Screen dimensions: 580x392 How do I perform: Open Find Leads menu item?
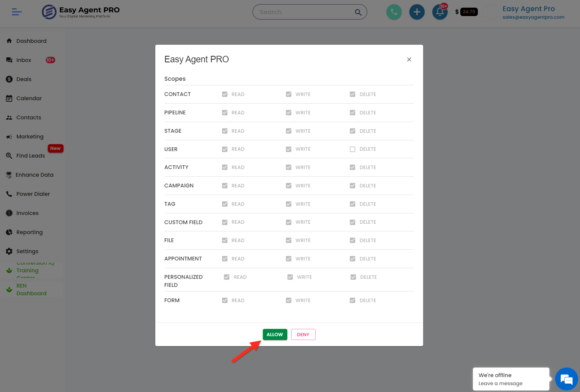(x=31, y=156)
